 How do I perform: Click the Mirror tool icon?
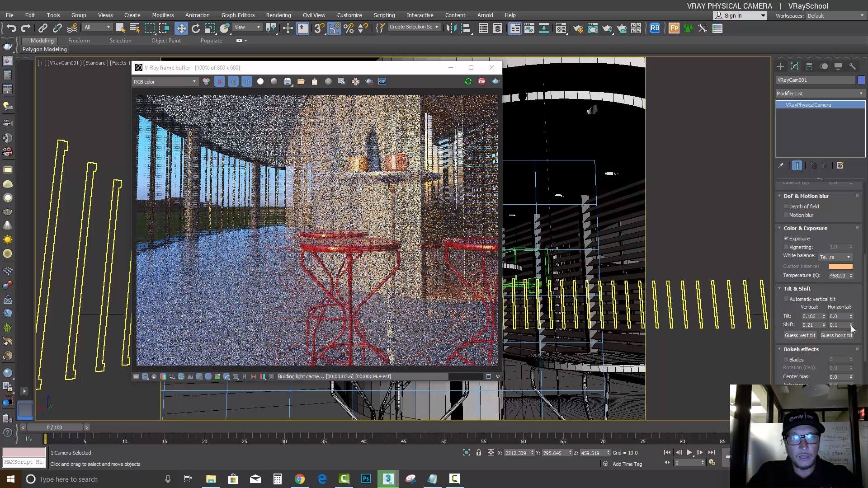451,28
